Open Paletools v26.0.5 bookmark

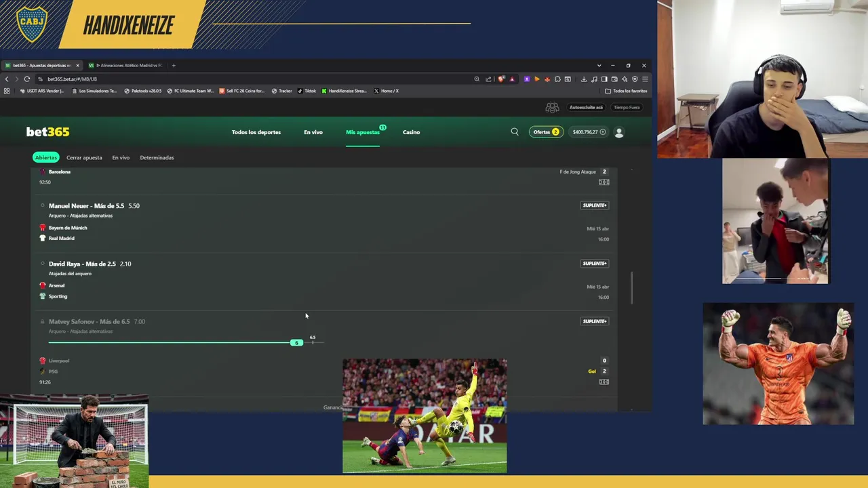143,91
